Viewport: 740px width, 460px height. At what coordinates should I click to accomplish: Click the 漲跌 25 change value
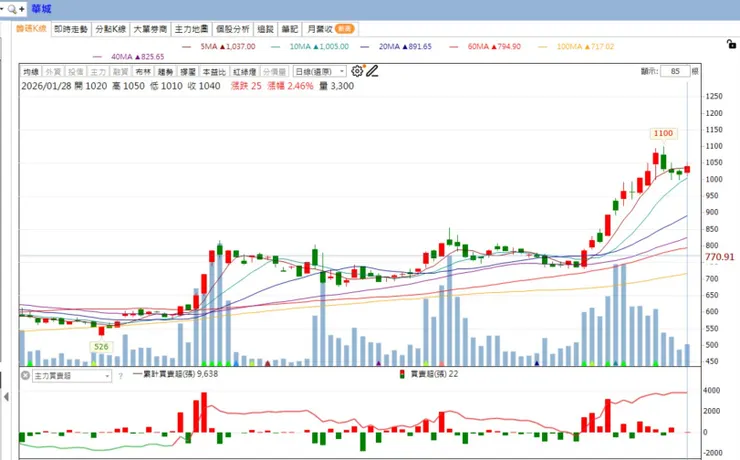(x=246, y=86)
